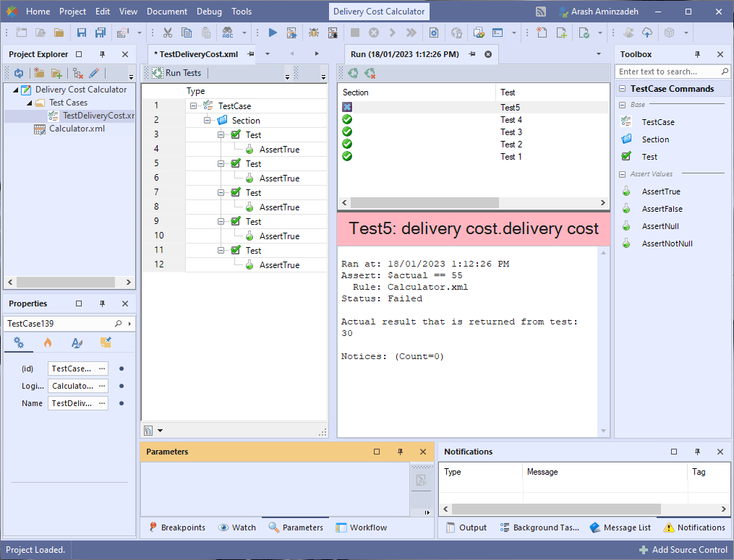Toggle pin on Notifications panel
Screen dimensions: 734x560
point(697,452)
